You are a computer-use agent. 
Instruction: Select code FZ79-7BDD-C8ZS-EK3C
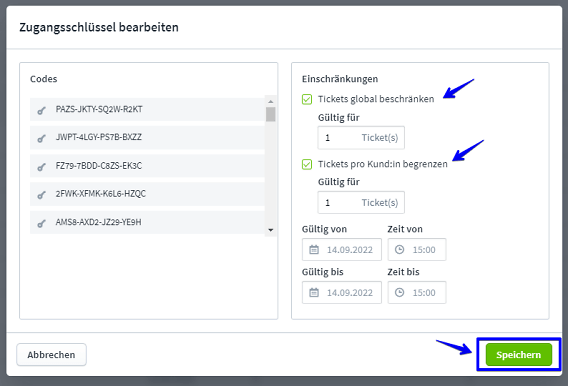[x=147, y=166]
